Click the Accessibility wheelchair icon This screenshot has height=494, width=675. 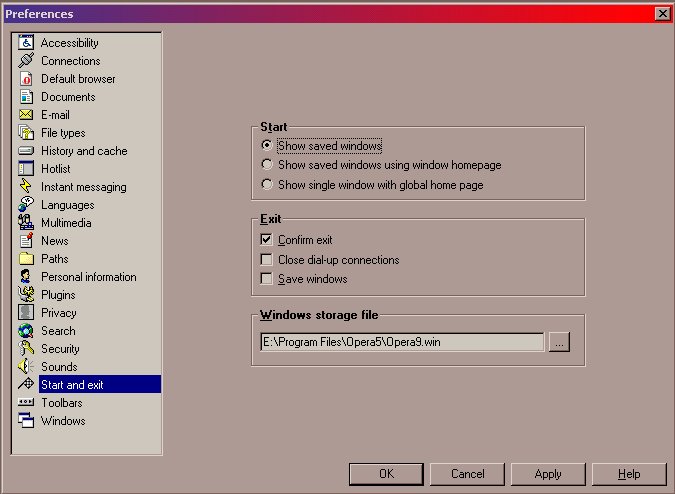pos(26,43)
